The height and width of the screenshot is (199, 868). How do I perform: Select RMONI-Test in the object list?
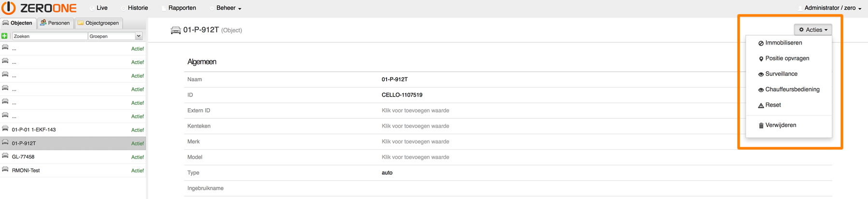[x=73, y=170]
